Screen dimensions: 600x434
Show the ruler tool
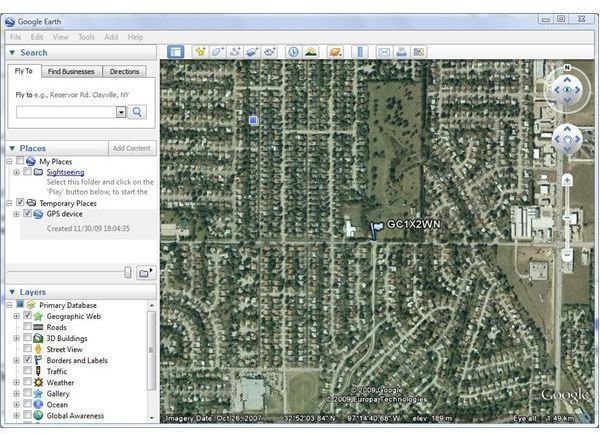pyautogui.click(x=360, y=52)
